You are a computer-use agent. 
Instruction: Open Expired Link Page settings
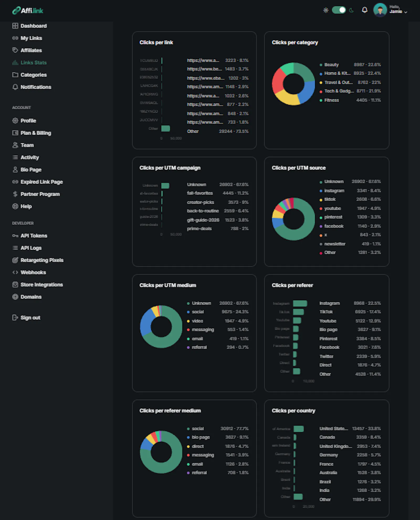point(38,182)
